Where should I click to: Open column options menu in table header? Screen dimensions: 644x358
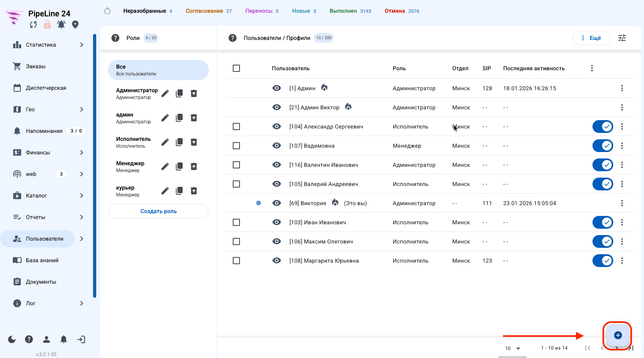click(592, 68)
